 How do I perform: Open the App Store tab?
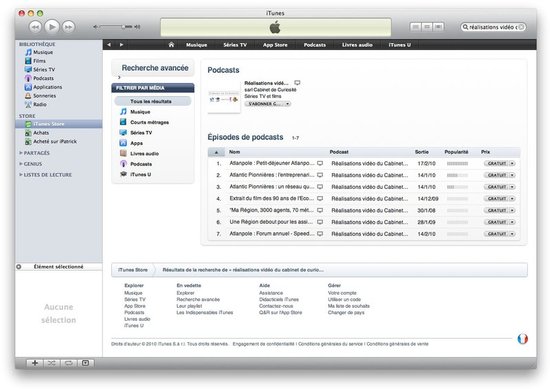tap(275, 45)
